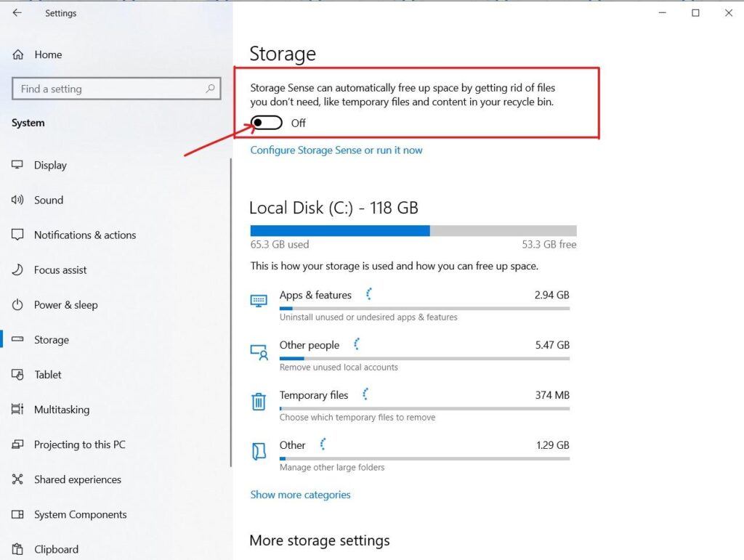Click the Local Disk C: usage bar
This screenshot has width=744, height=560.
[x=413, y=230]
